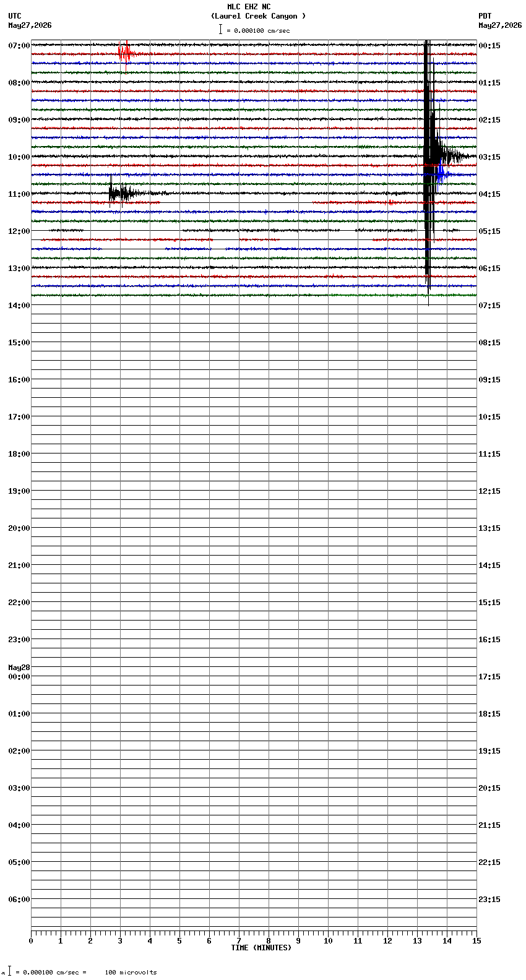Select the 18:00 UTC time label

click(19, 453)
